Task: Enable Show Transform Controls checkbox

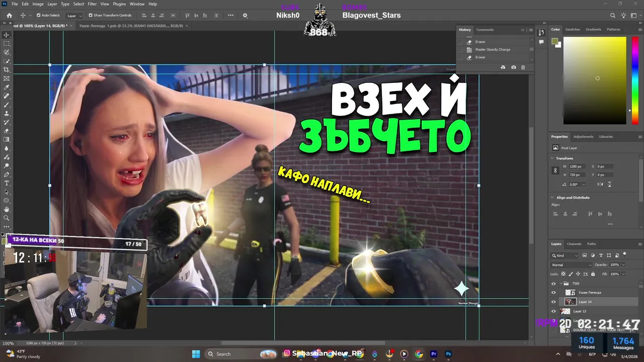Action: 91,15
